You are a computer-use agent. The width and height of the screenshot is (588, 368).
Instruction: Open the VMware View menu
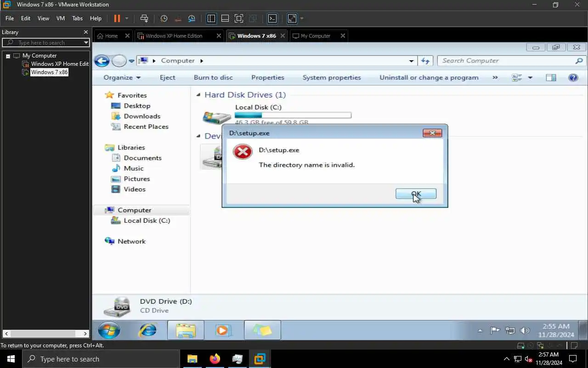coord(43,18)
